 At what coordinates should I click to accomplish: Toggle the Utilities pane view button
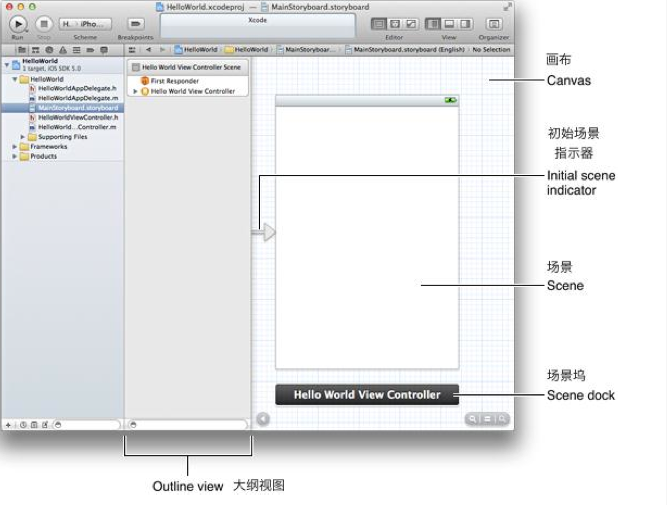[465, 24]
